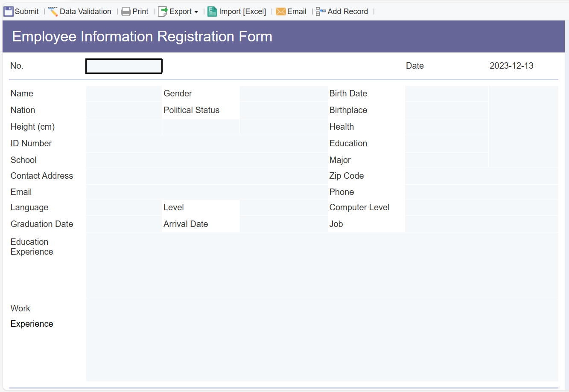This screenshot has width=569, height=392.
Task: Click the Birth Date input field
Action: pos(446,93)
